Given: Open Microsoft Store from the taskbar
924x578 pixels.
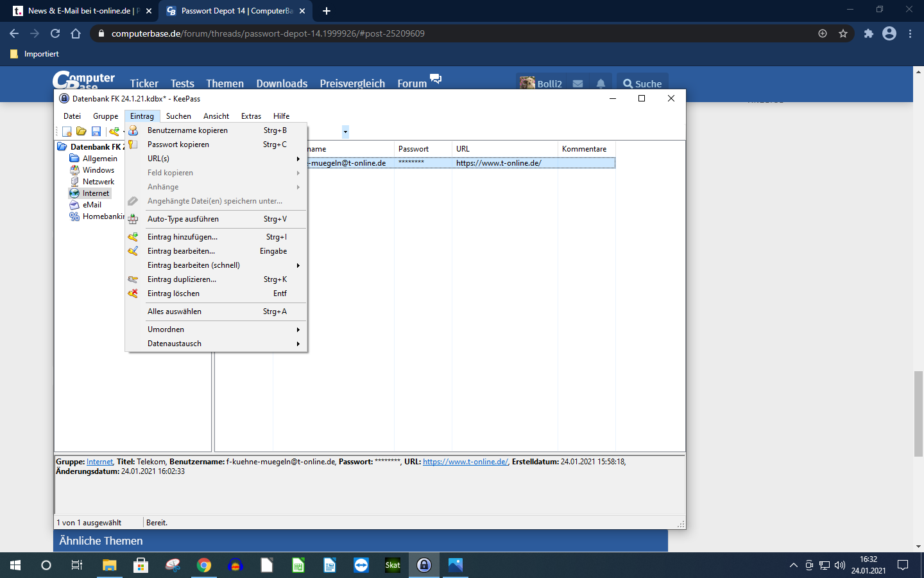Looking at the screenshot, I should pyautogui.click(x=141, y=565).
